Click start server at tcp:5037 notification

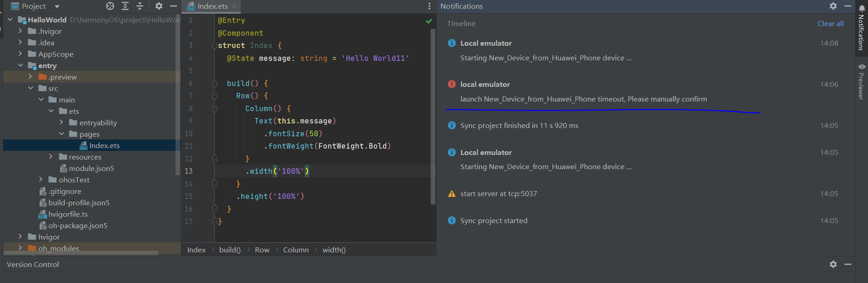[x=498, y=193]
